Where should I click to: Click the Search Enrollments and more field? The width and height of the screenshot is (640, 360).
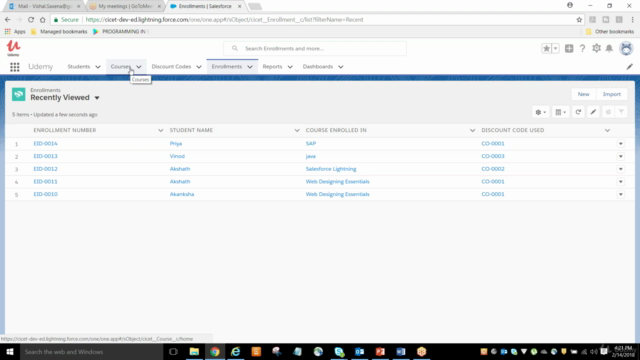[x=315, y=49]
